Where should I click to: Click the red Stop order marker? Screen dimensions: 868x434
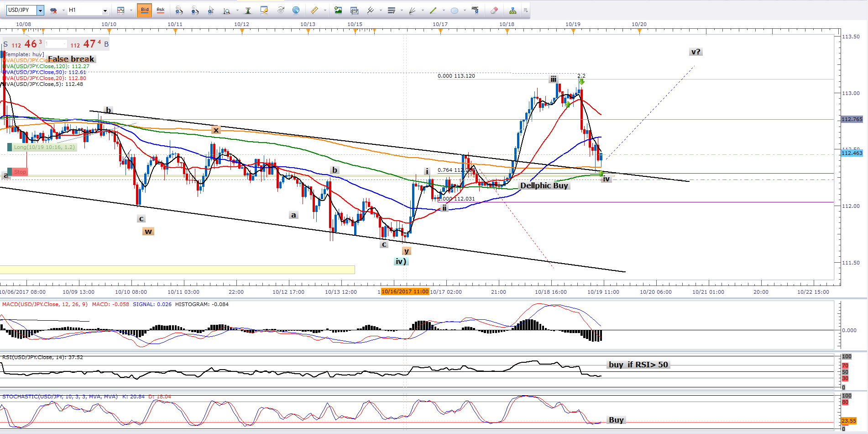(x=20, y=172)
